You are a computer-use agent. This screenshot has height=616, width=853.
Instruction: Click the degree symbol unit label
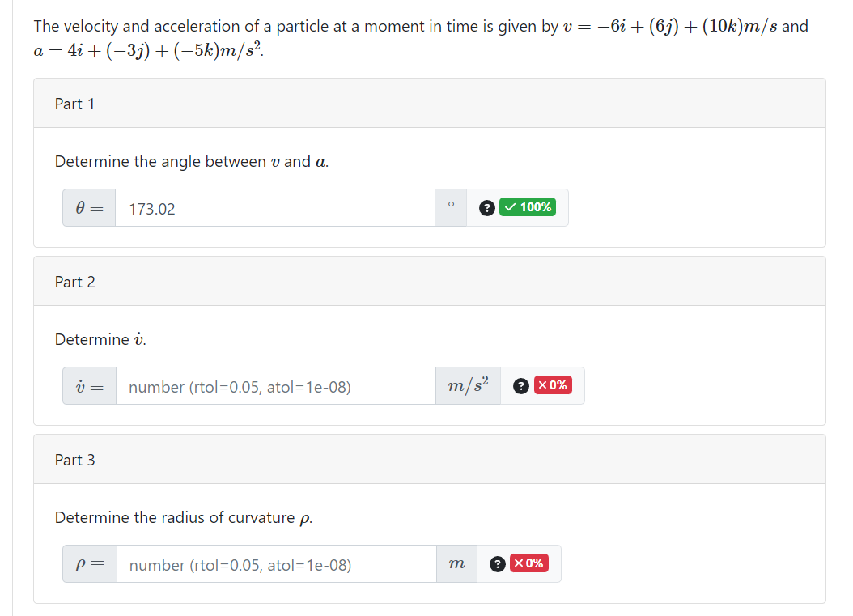(x=451, y=207)
